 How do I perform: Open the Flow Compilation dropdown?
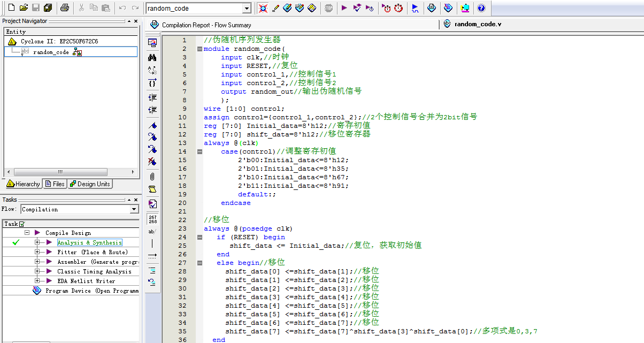coord(134,209)
